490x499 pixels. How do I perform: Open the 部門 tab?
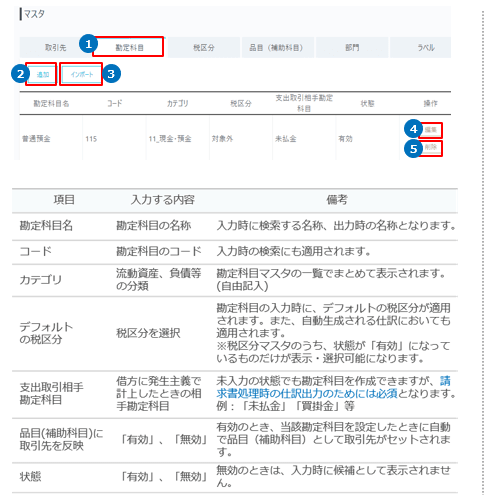point(352,48)
